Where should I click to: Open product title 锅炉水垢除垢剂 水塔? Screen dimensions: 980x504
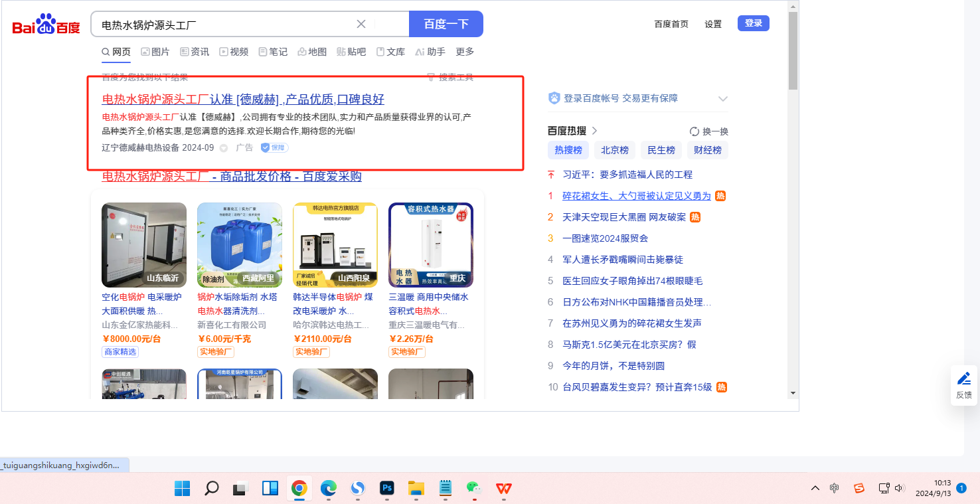(x=237, y=303)
